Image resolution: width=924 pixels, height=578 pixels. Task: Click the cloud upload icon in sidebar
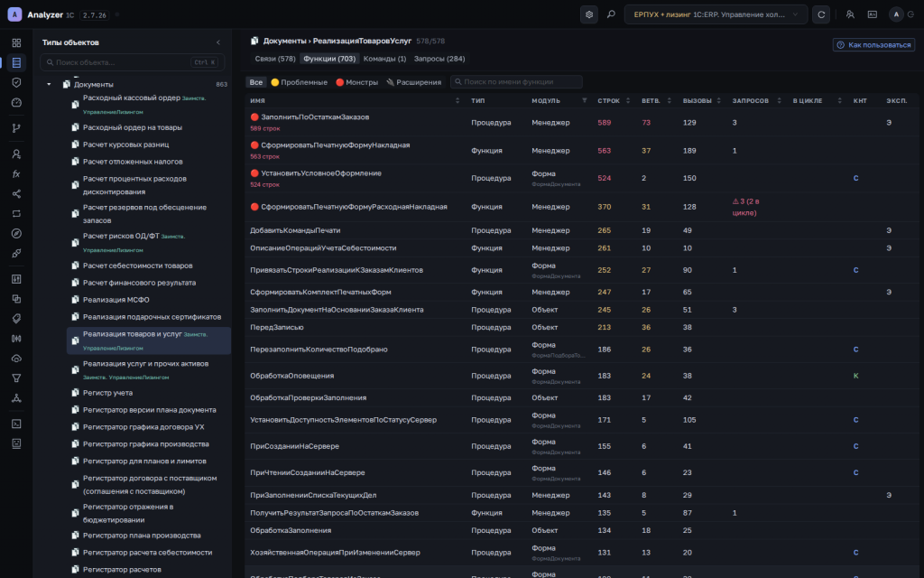tap(16, 359)
